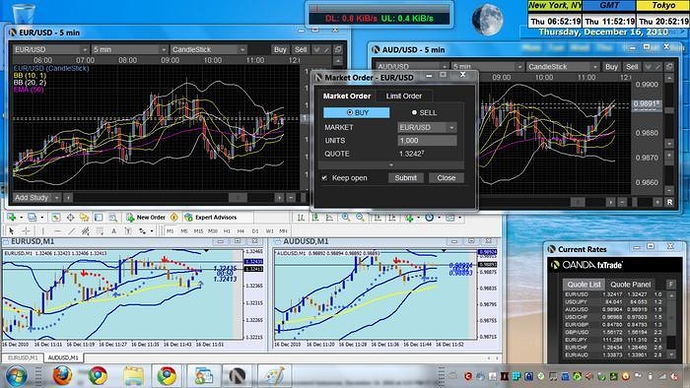Open the MARKET currency pair dropdown
The height and width of the screenshot is (388, 690).
(x=427, y=127)
